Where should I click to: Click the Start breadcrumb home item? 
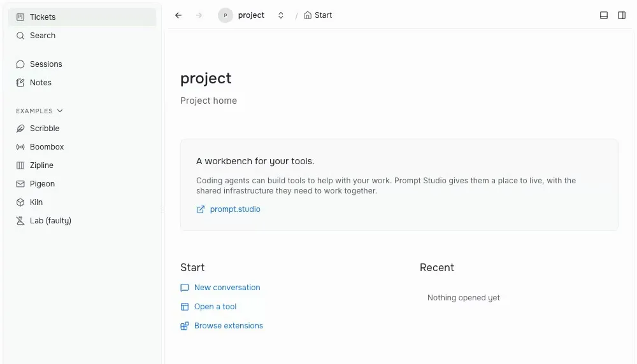(318, 15)
